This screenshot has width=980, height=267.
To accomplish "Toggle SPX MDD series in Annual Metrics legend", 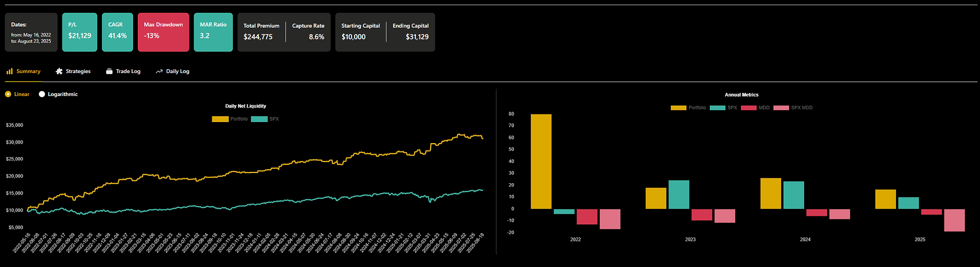I will [x=793, y=108].
